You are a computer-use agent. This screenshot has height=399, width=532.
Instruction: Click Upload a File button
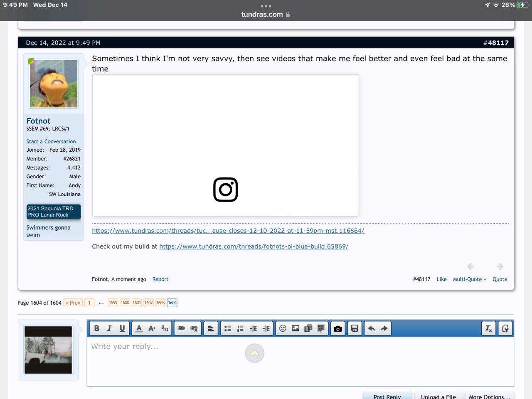[438, 396]
